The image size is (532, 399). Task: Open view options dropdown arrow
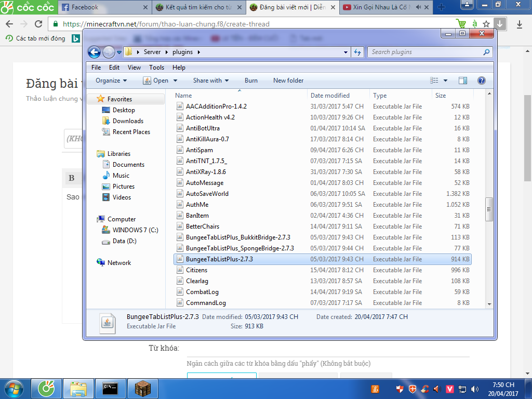coord(445,81)
